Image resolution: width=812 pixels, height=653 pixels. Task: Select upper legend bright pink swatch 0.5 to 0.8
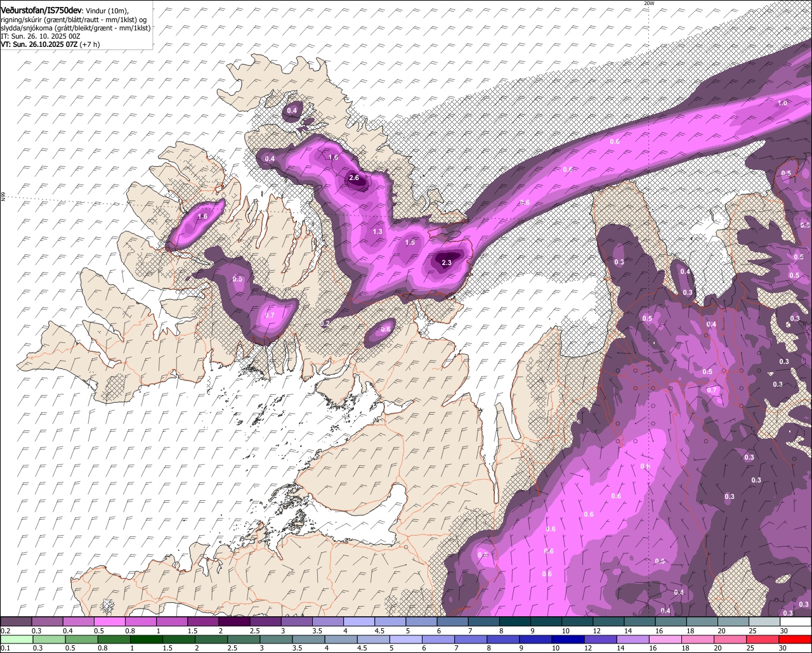coord(110,622)
